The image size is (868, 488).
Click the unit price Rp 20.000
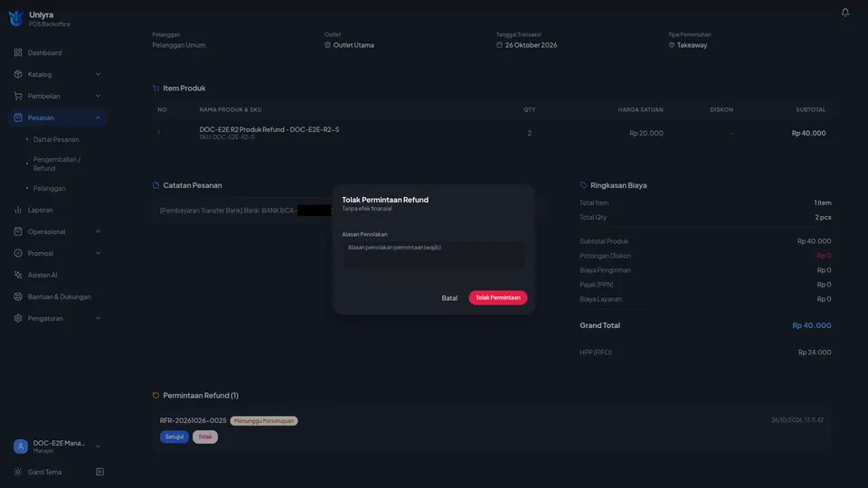(646, 133)
